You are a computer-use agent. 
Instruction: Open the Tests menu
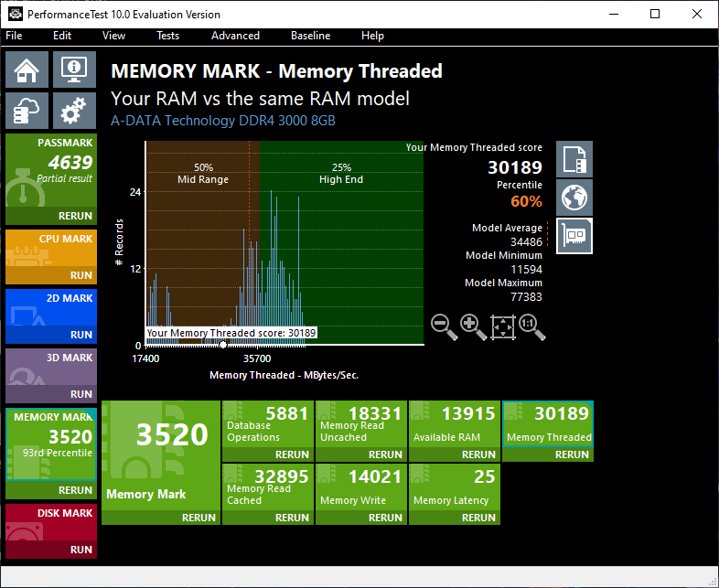[167, 36]
